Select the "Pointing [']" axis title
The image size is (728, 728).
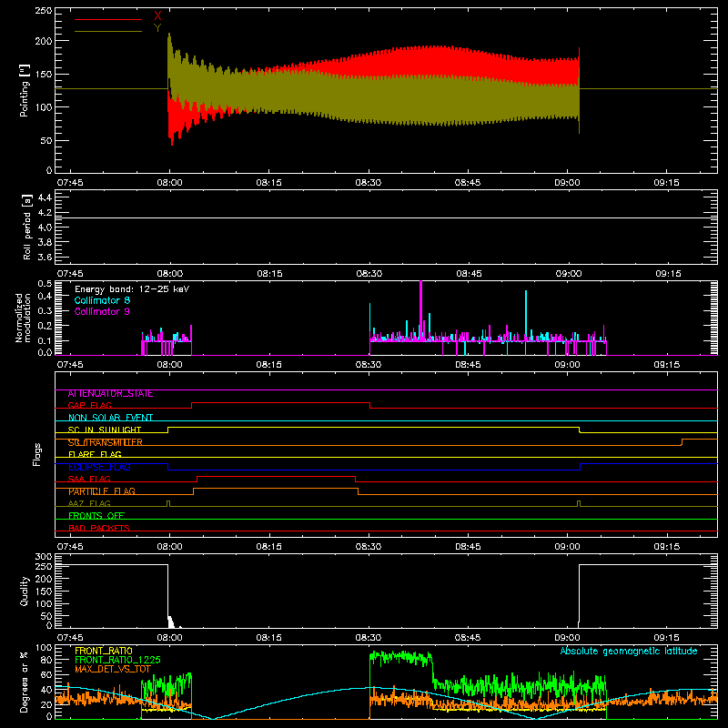pyautogui.click(x=25, y=90)
